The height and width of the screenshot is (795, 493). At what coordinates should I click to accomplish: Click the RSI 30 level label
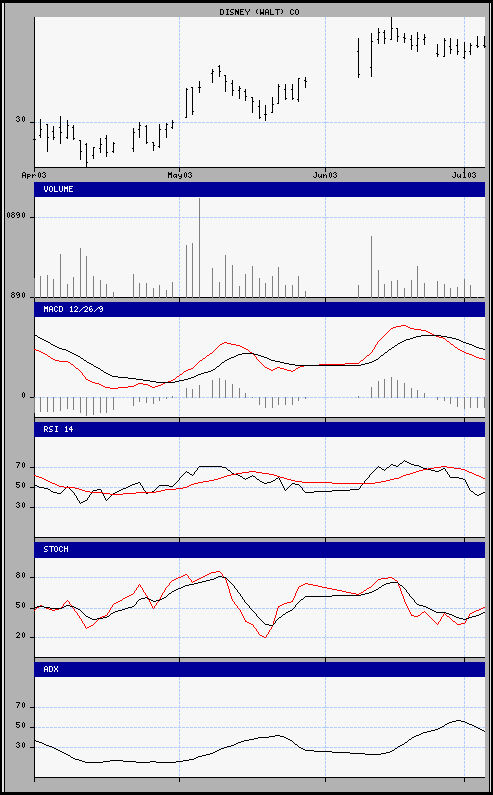point(21,505)
